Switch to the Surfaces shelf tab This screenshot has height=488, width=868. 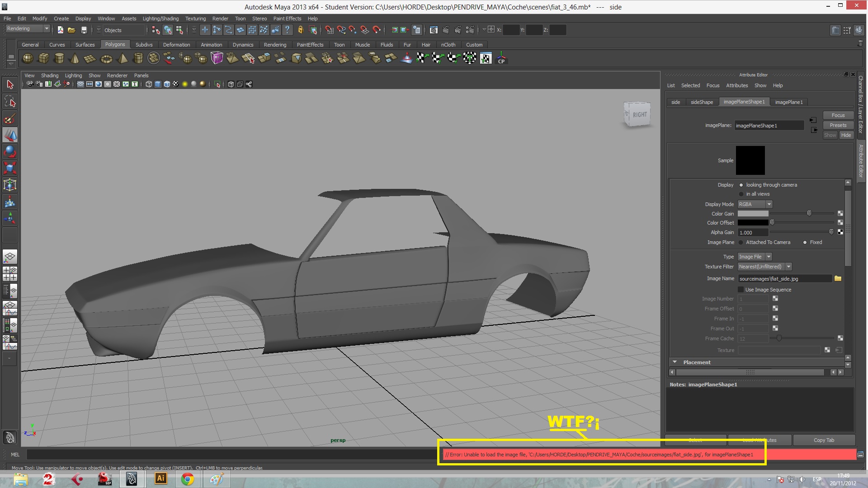point(85,45)
